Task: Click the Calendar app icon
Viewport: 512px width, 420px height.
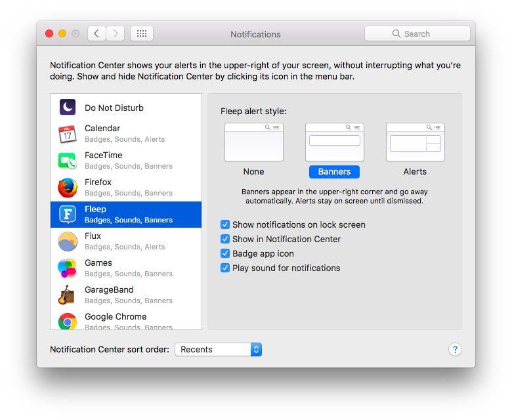Action: [x=68, y=134]
